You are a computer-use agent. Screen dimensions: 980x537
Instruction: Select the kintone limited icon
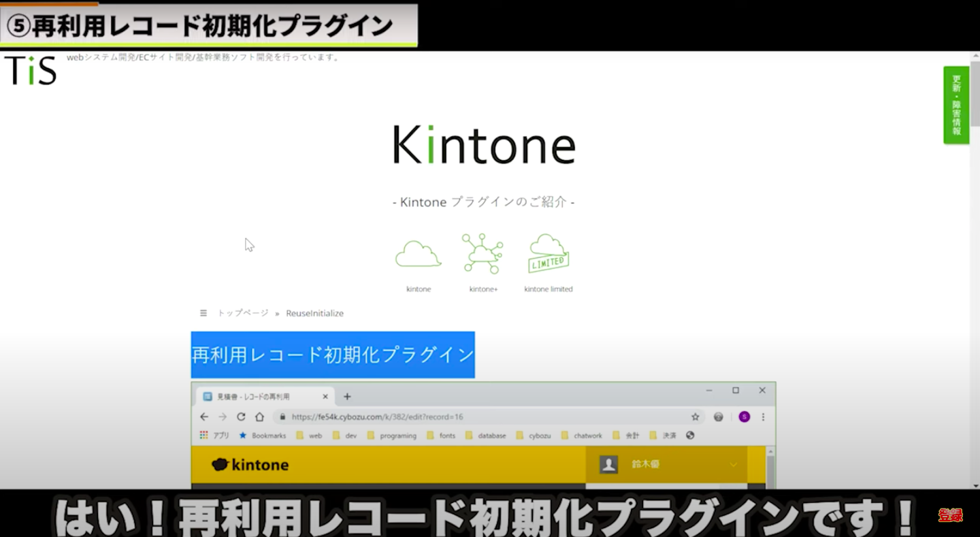(548, 253)
